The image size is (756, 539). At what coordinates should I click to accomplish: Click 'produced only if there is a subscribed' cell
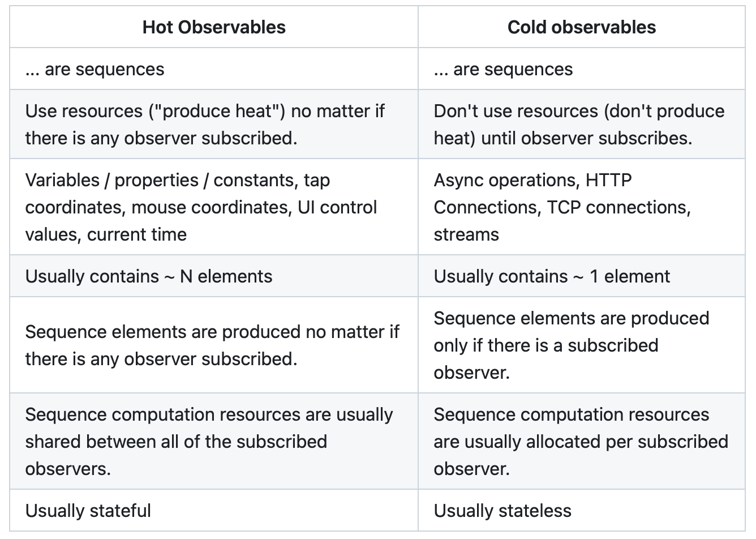click(x=581, y=345)
